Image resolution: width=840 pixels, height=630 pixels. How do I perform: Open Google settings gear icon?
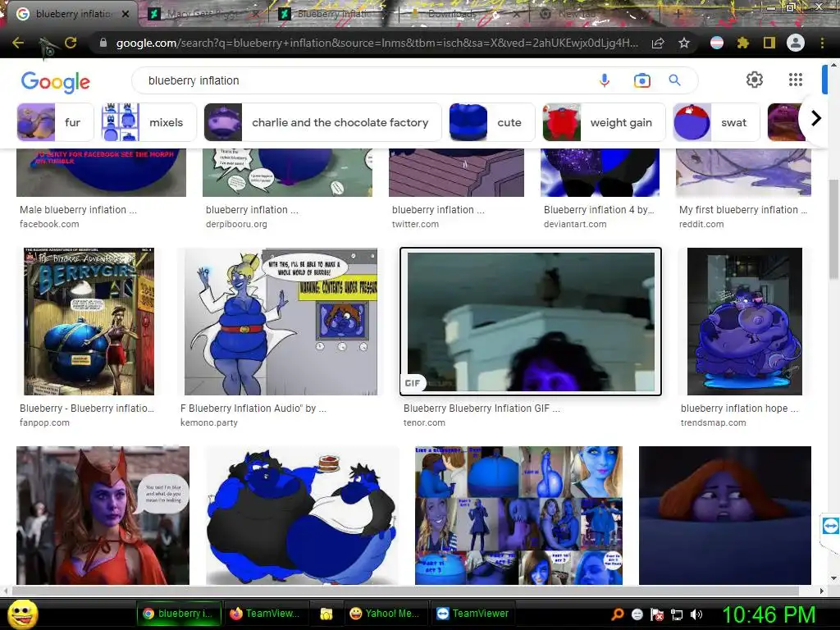[755, 80]
